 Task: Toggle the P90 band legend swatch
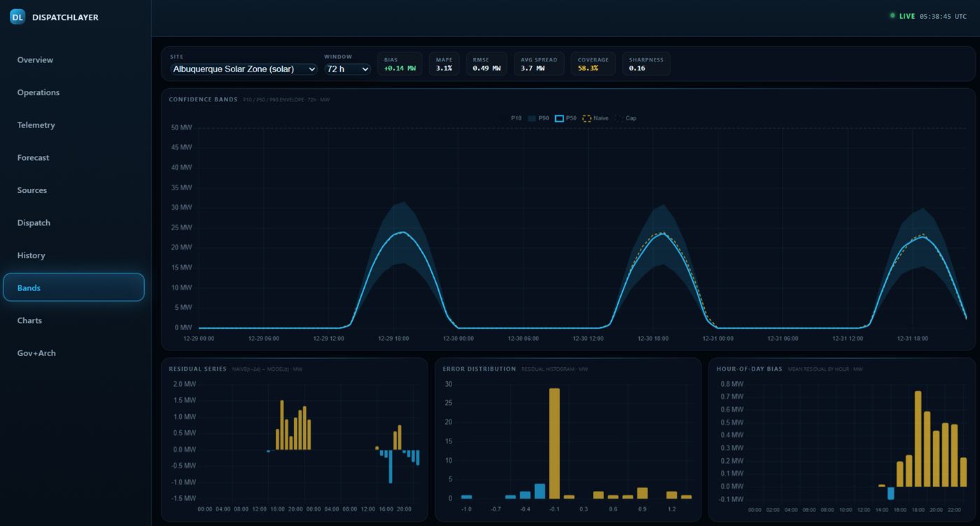[532, 118]
